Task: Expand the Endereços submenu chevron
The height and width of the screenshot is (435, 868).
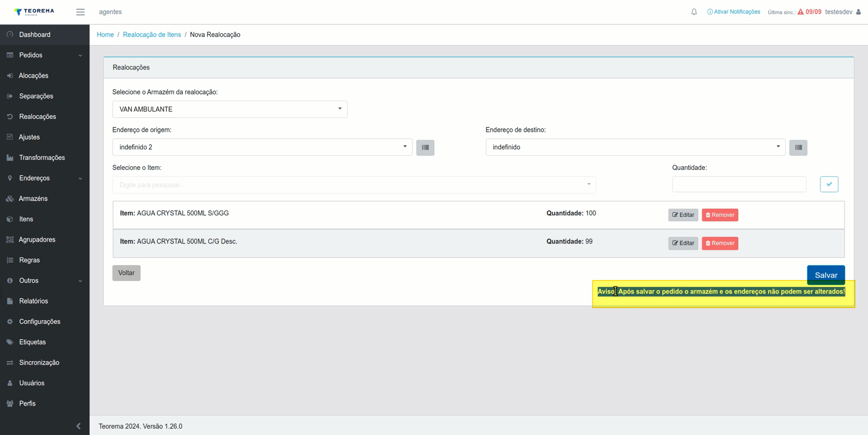Action: [80, 178]
